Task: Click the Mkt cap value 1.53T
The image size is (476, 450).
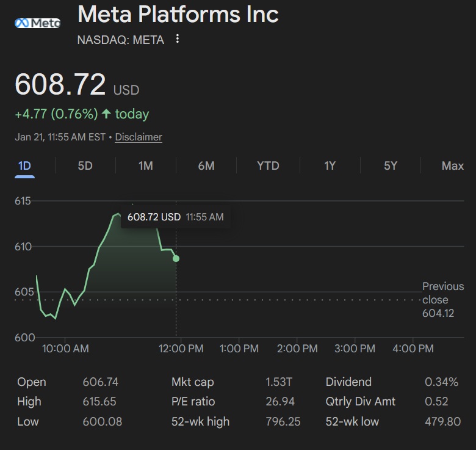Action: [x=279, y=382]
